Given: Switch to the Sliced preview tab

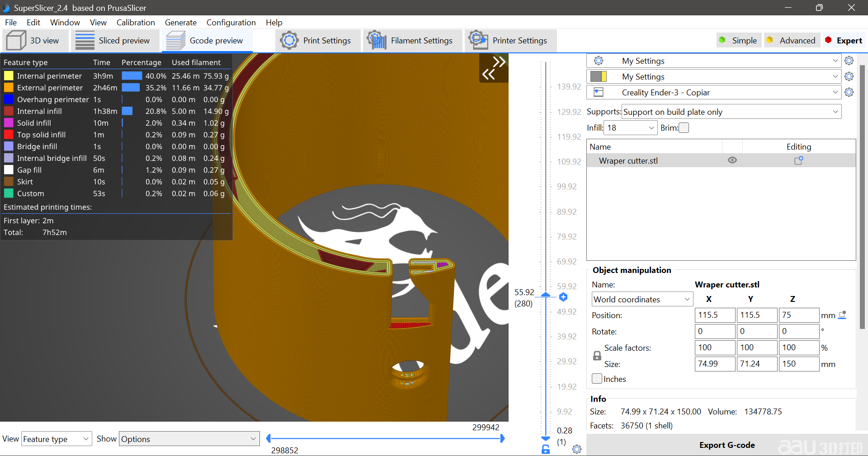Looking at the screenshot, I should coord(115,41).
